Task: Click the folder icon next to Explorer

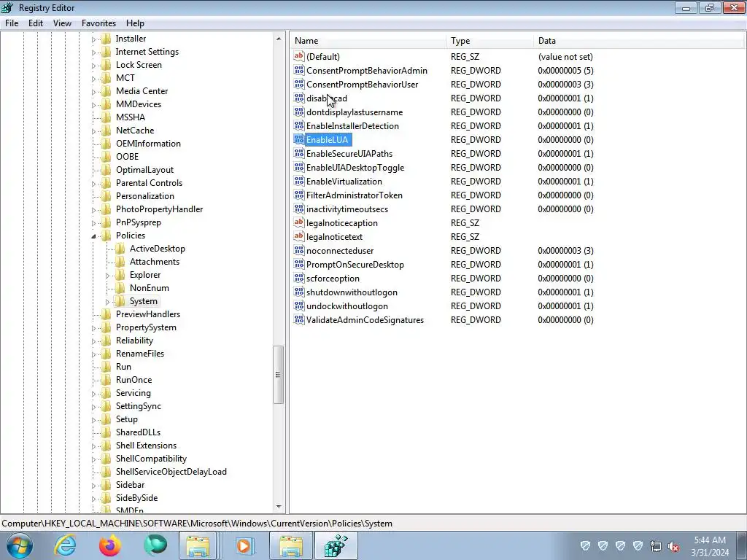Action: pyautogui.click(x=120, y=275)
